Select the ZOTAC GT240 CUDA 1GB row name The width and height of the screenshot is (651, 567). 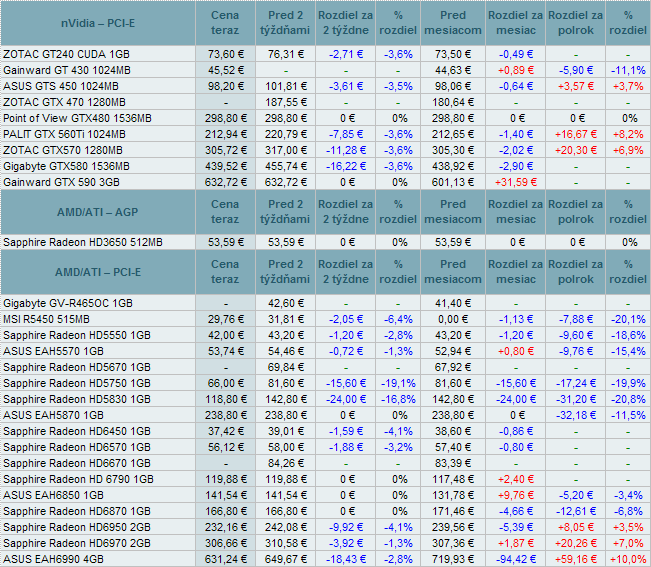tap(66, 54)
